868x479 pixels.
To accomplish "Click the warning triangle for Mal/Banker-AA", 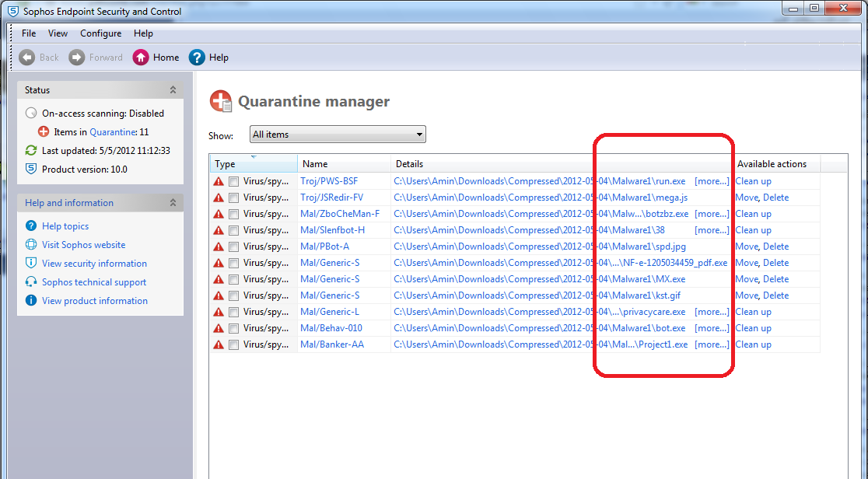I will pyautogui.click(x=219, y=344).
